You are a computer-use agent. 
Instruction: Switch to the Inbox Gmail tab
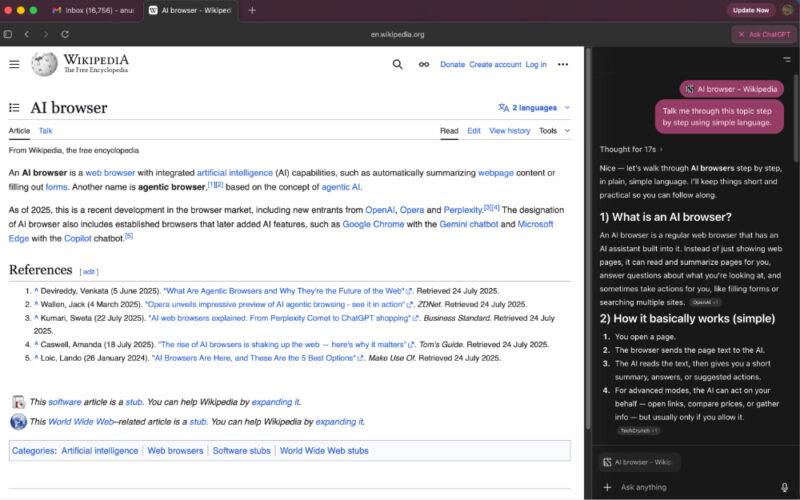click(x=93, y=10)
